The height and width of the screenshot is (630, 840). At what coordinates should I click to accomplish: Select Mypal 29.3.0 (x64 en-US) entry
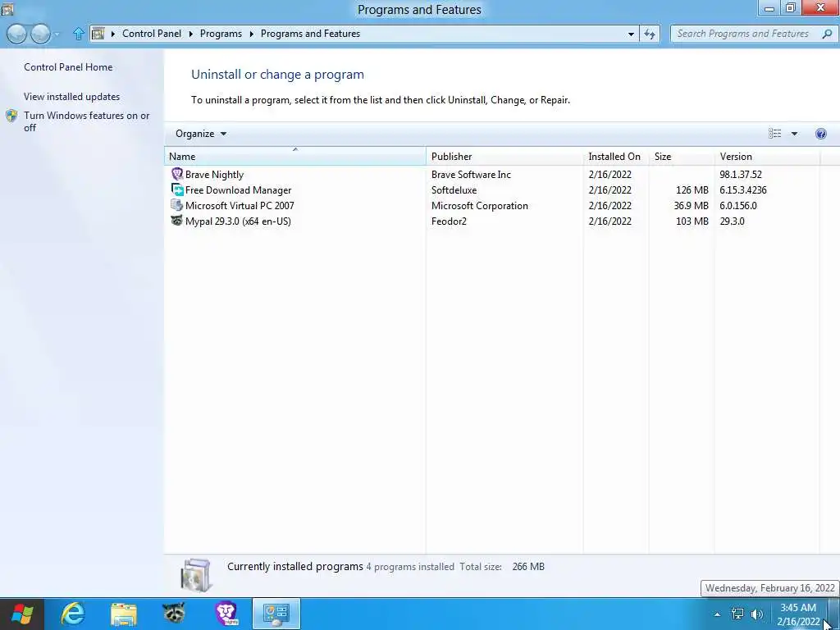(x=238, y=221)
